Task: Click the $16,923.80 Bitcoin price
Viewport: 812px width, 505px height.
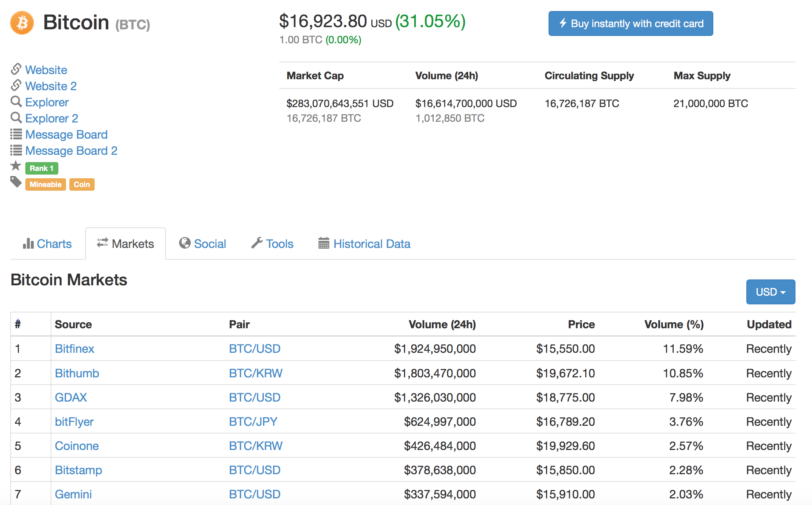Action: point(323,21)
